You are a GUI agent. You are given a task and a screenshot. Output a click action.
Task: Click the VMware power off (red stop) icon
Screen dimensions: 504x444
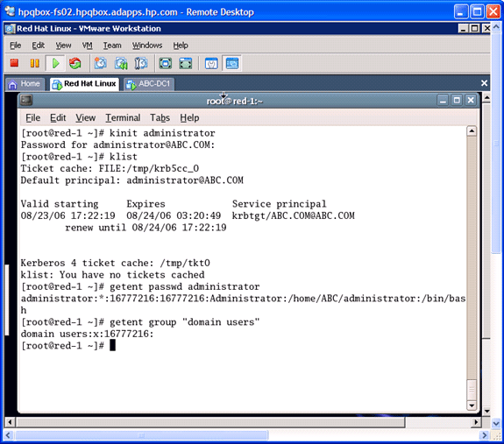(x=14, y=63)
